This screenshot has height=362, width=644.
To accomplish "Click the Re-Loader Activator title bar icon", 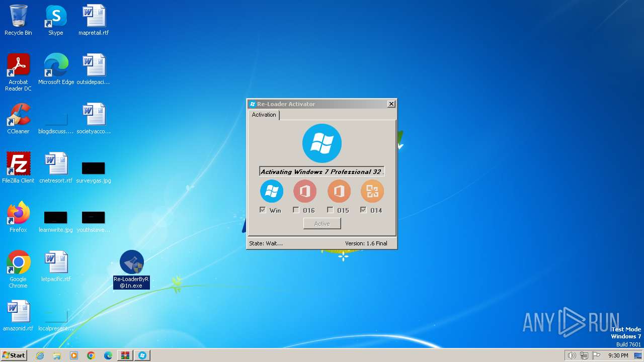I will (x=253, y=104).
